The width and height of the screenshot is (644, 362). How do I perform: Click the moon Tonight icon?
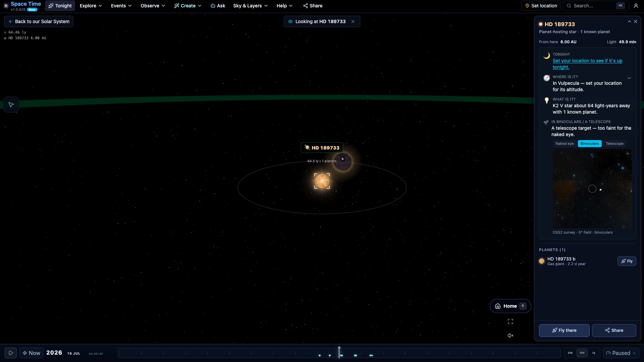547,56
